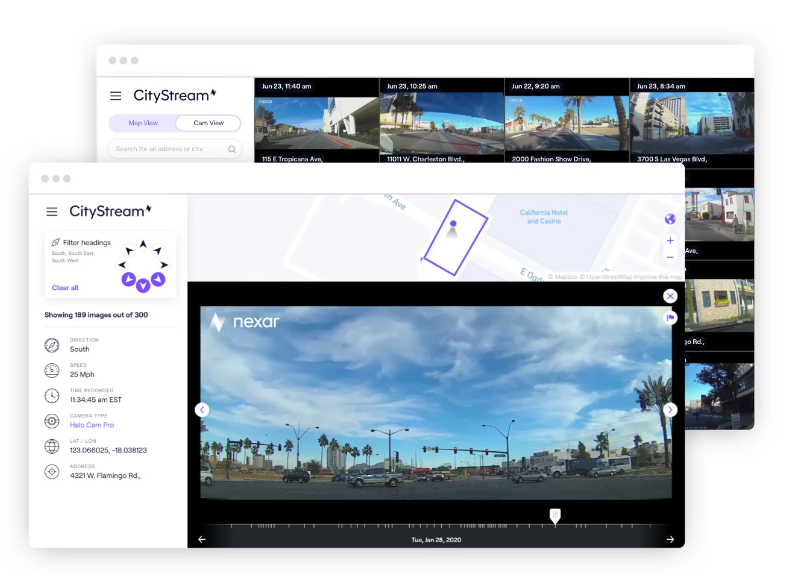Switch to Cam View tab
This screenshot has width=786, height=583.
tap(209, 123)
